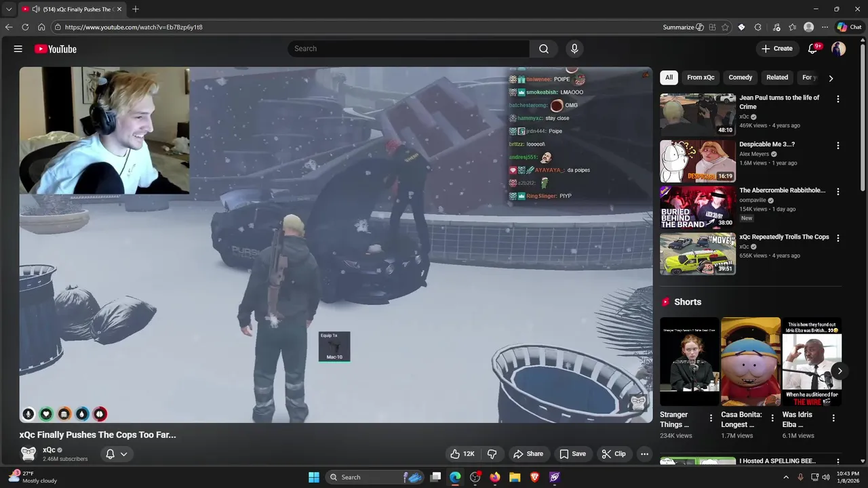Go to the YouTube home logo
Viewport: 868px width, 488px height.
[56, 49]
